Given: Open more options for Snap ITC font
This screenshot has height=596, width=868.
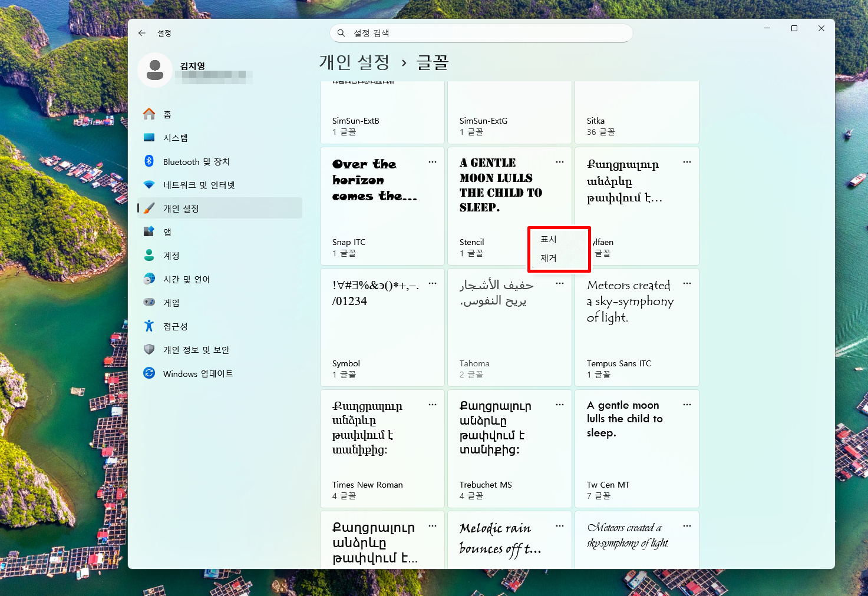Looking at the screenshot, I should pos(433,162).
